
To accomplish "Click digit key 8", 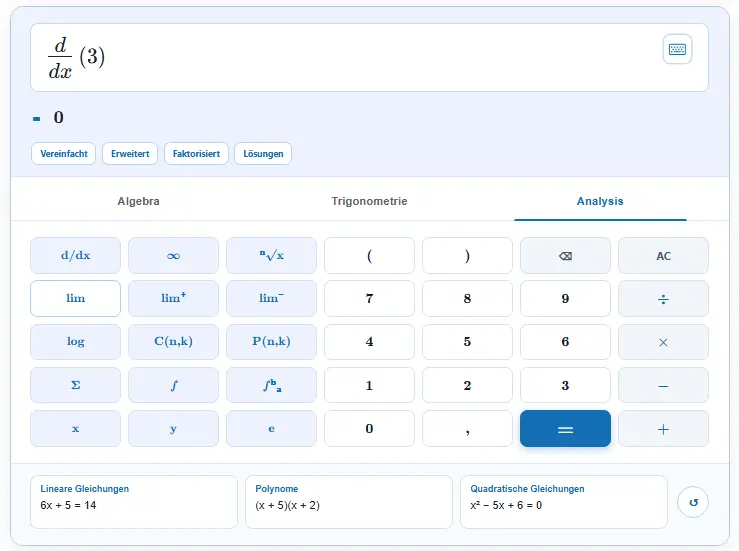I will pos(467,298).
